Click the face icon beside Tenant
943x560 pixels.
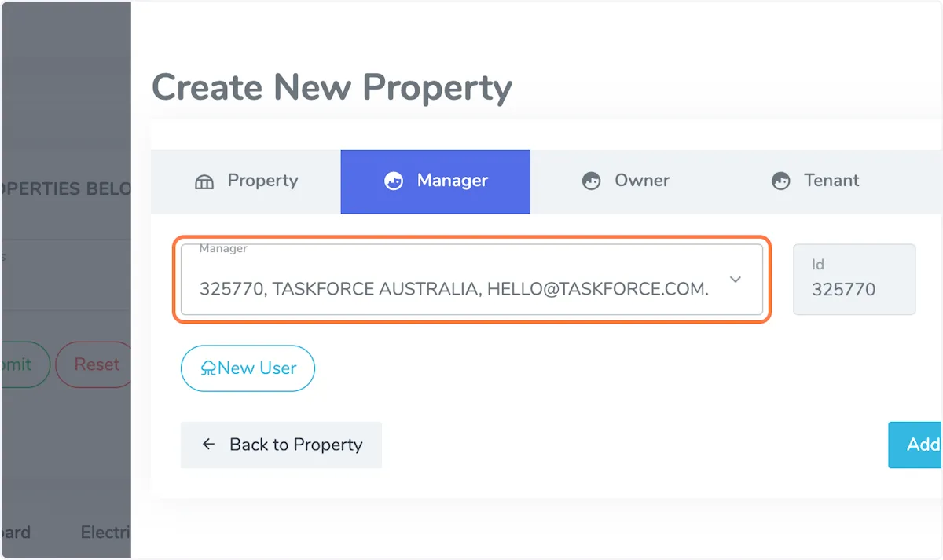click(780, 182)
